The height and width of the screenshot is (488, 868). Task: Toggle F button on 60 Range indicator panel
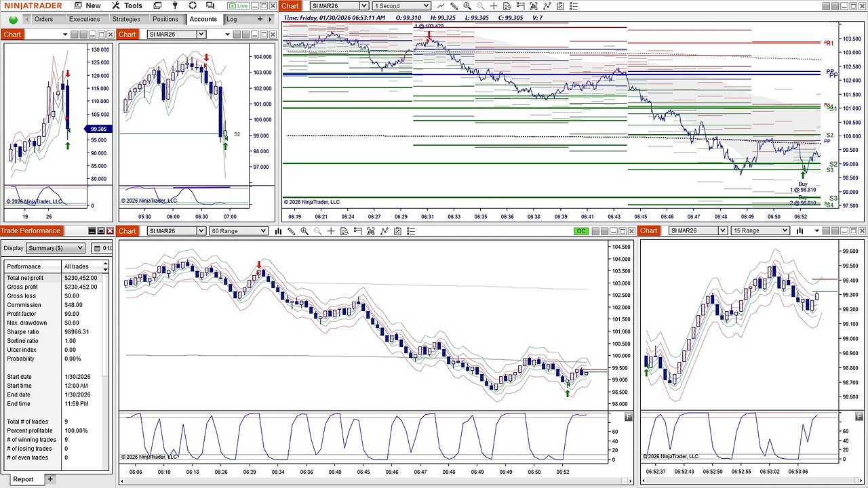629,418
